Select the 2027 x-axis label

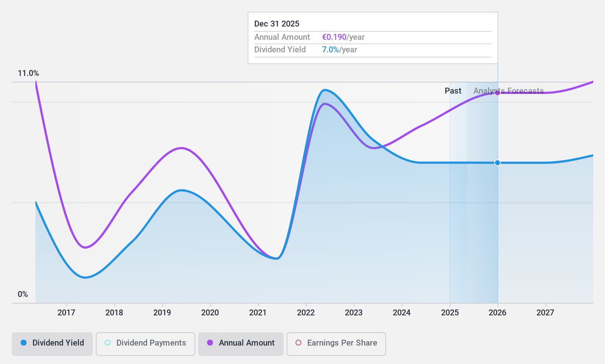[545, 313]
